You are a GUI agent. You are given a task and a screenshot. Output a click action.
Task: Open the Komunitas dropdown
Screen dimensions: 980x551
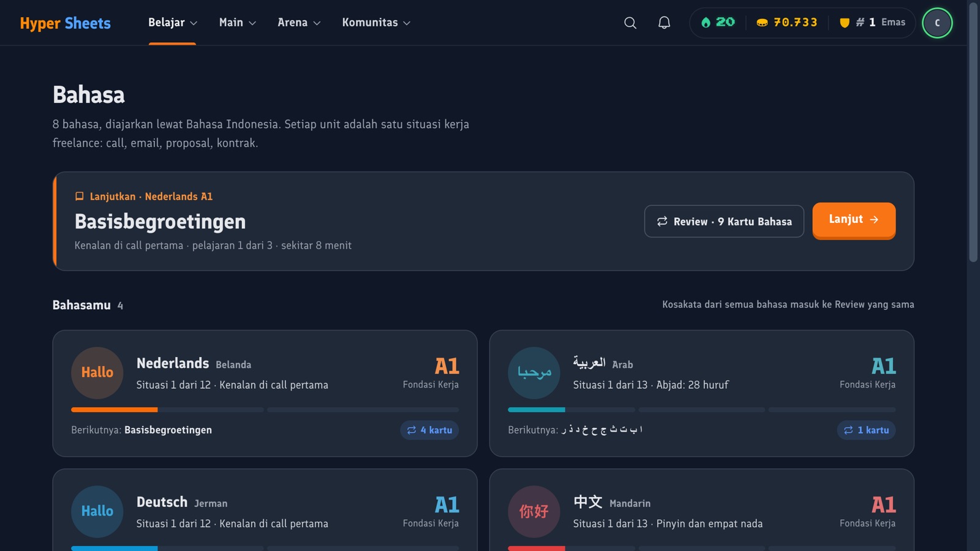click(376, 23)
